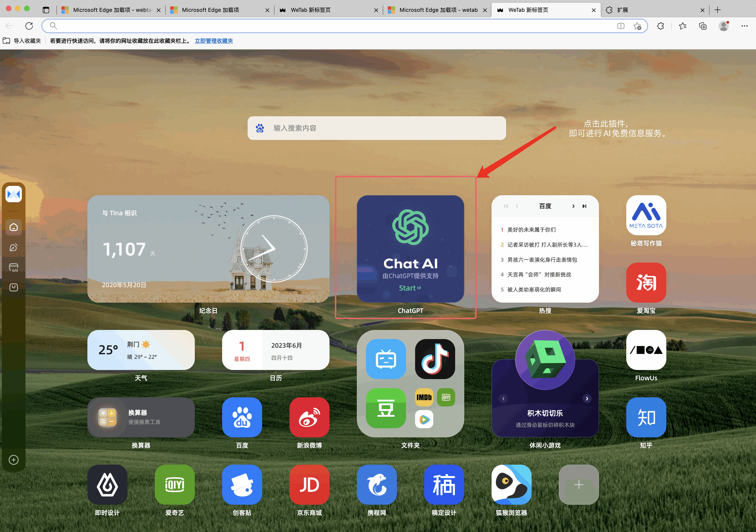756x532 pixels.
Task: Open the JD shopping icon
Action: pyautogui.click(x=309, y=485)
